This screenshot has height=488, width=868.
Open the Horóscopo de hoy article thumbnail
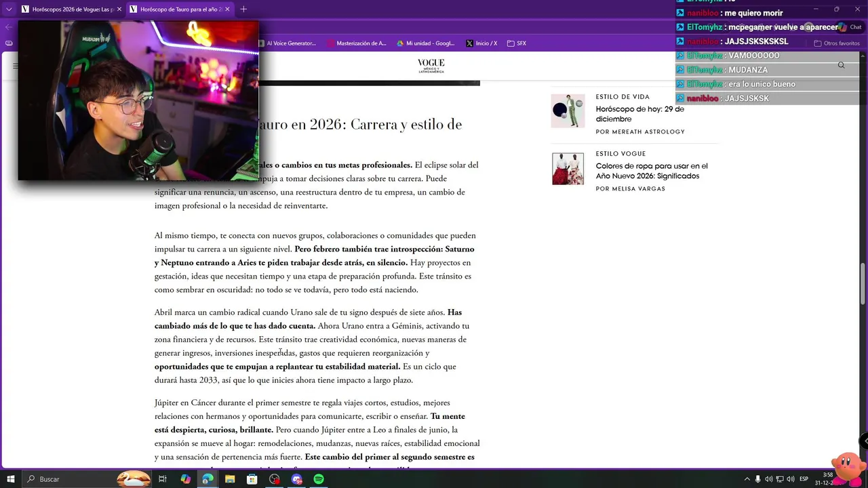(x=568, y=111)
